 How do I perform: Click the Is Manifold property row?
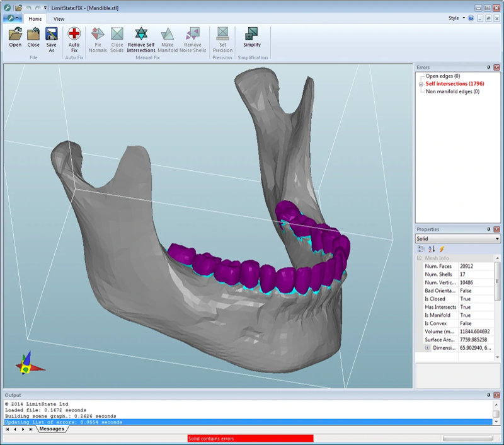(x=458, y=315)
